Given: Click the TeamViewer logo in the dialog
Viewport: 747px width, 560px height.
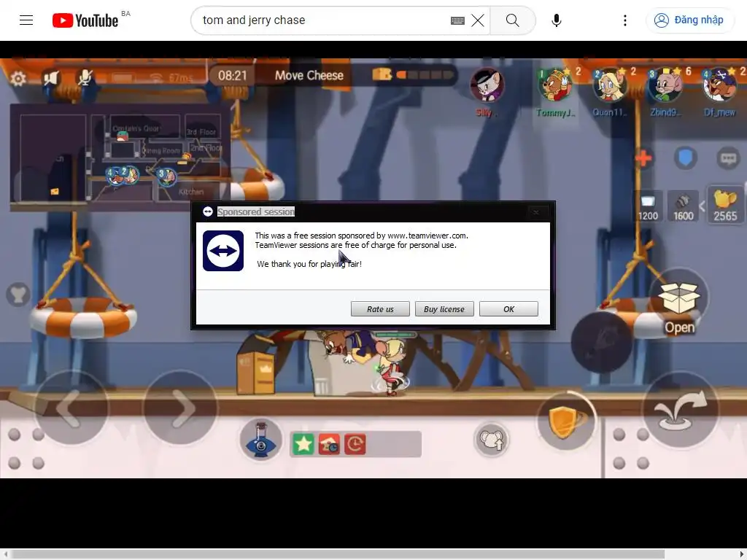Looking at the screenshot, I should (223, 251).
